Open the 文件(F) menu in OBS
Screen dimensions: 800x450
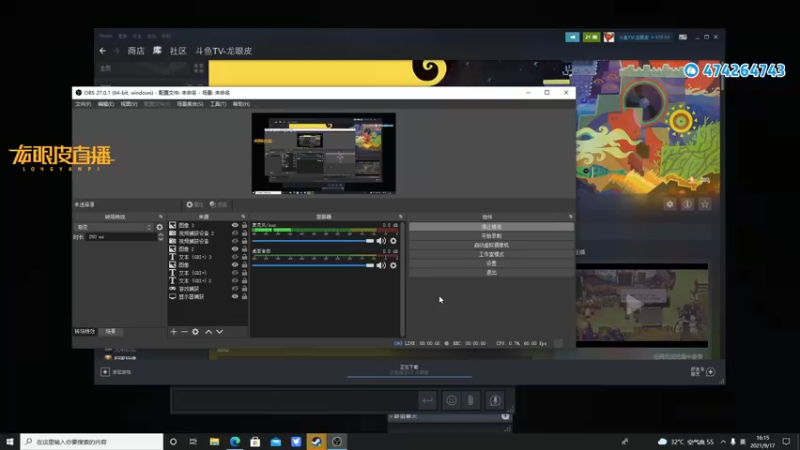point(83,104)
